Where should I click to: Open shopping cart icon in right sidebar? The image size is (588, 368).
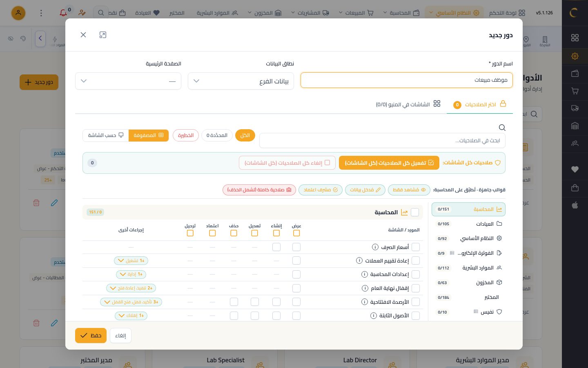[575, 91]
